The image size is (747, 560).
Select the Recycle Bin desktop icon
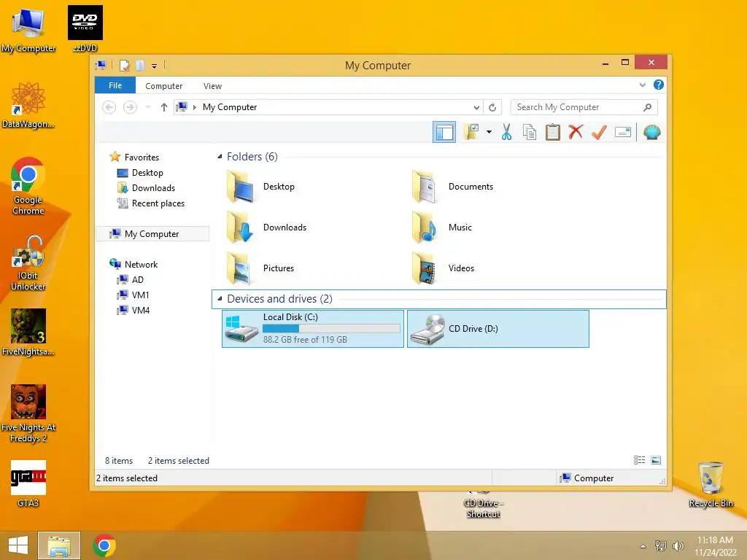coord(711,484)
